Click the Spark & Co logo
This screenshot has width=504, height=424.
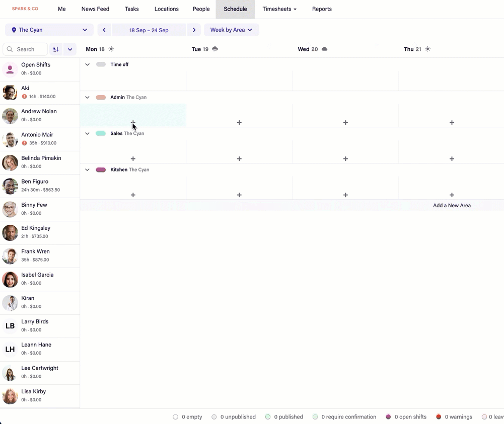(25, 9)
